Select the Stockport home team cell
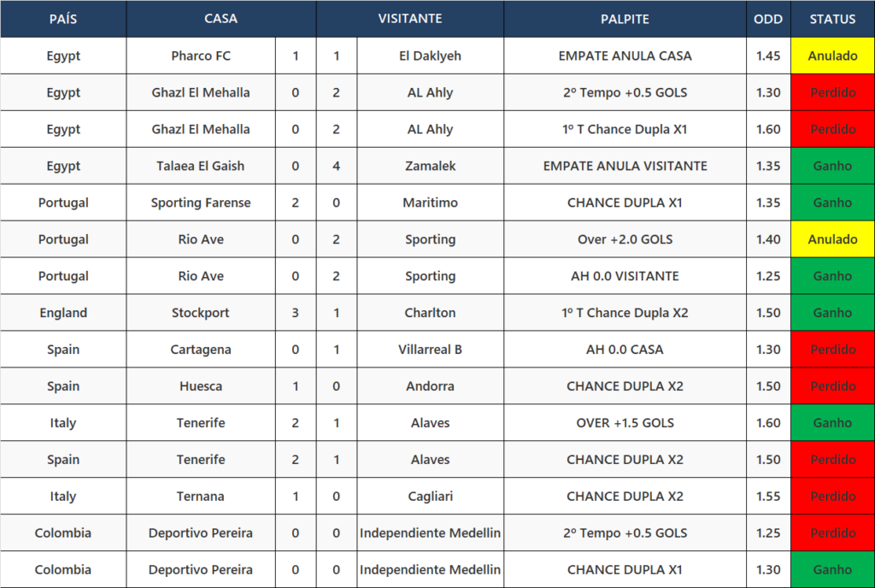 [201, 313]
